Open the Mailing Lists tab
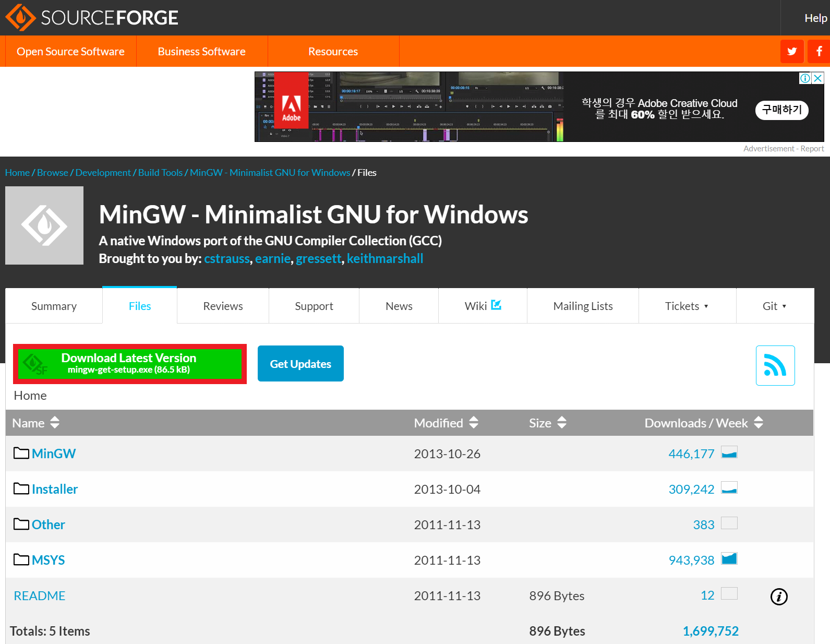This screenshot has height=644, width=830. tap(583, 306)
